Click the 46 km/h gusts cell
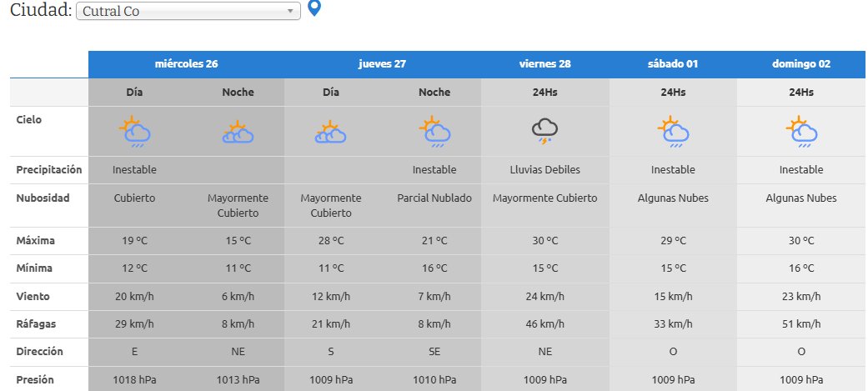The height and width of the screenshot is (391, 868). (x=545, y=324)
